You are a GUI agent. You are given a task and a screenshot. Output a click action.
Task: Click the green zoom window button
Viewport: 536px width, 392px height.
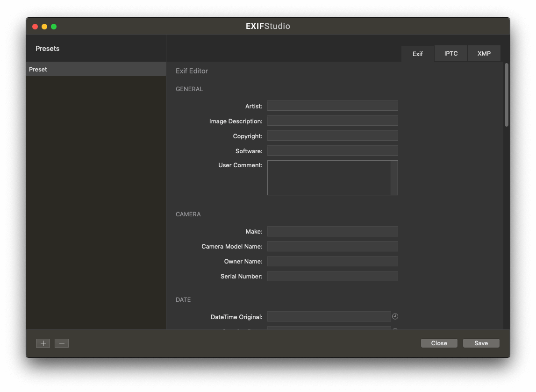(x=54, y=27)
